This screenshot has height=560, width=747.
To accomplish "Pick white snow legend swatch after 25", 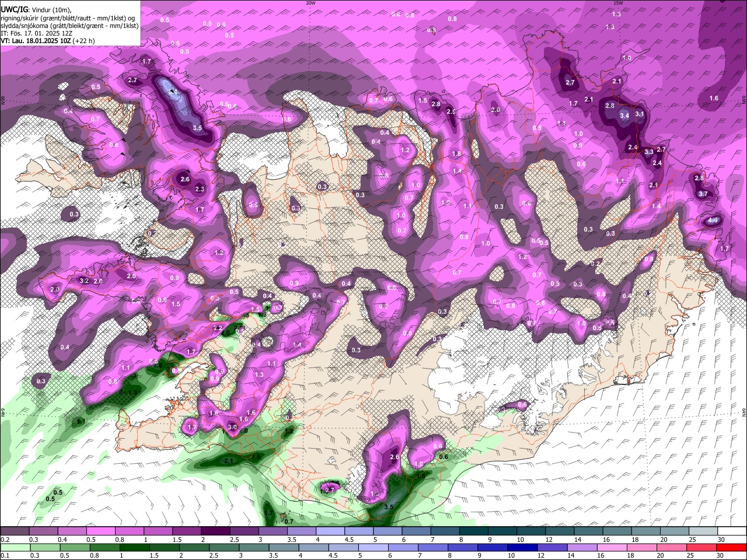I will (x=732, y=531).
